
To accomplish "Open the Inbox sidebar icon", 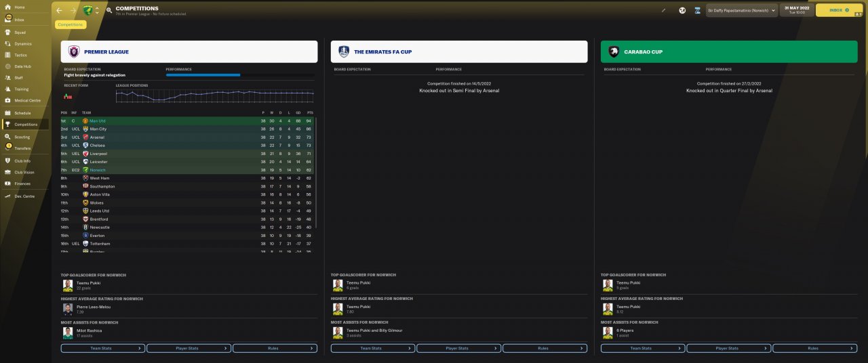I will click(x=7, y=20).
